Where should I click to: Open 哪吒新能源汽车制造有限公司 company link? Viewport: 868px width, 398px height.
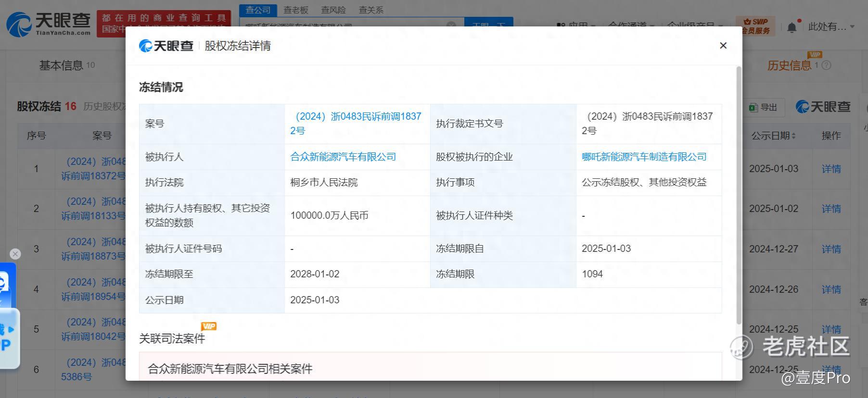[644, 157]
